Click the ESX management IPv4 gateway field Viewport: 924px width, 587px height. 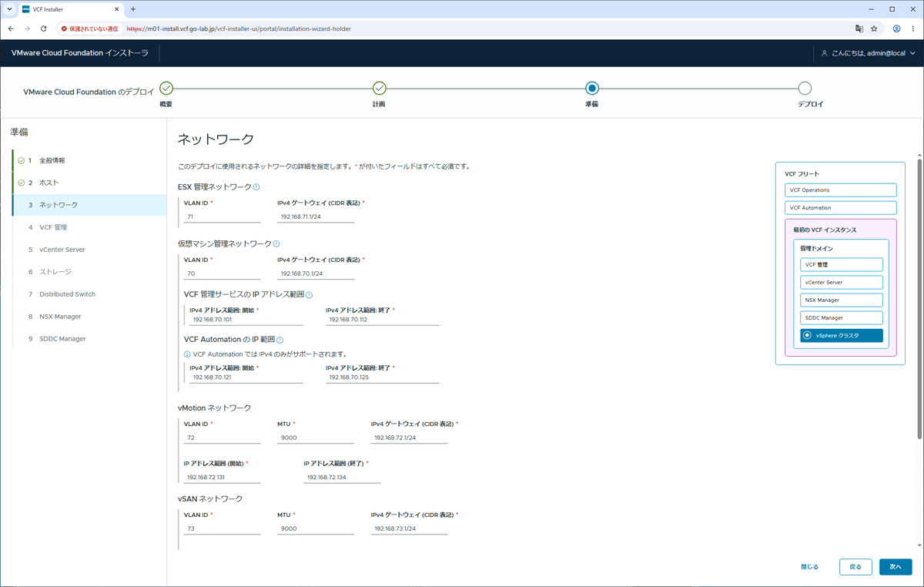pos(316,217)
